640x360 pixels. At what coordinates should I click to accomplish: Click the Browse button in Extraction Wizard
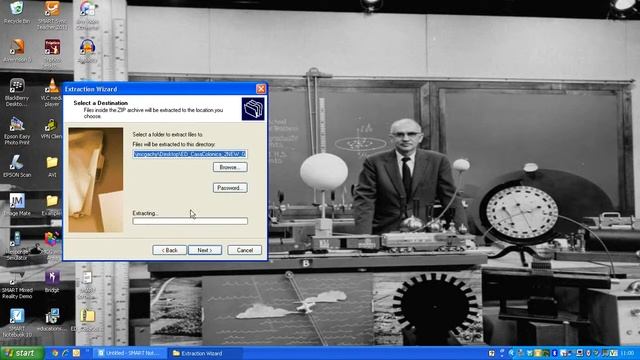tap(230, 167)
